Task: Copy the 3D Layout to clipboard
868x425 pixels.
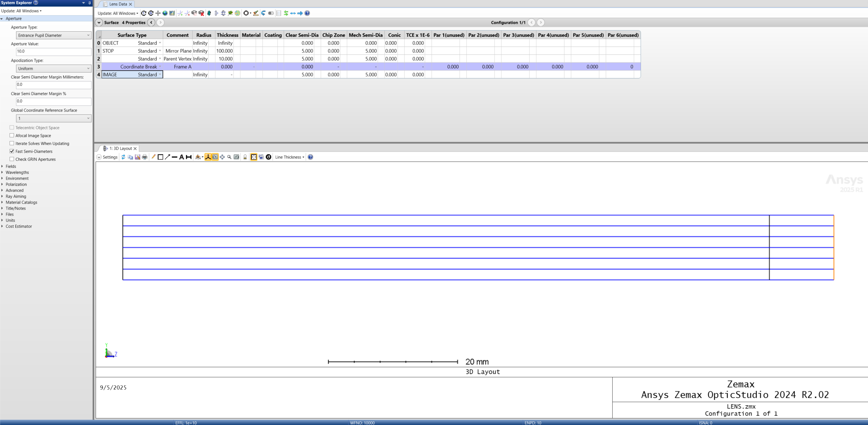Action: tap(130, 157)
